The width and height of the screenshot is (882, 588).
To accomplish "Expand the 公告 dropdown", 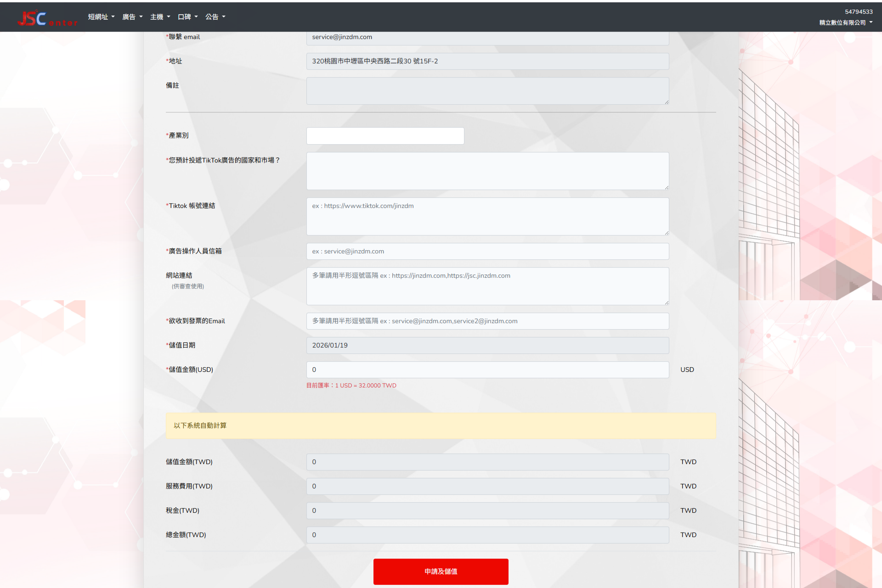I will tap(215, 17).
